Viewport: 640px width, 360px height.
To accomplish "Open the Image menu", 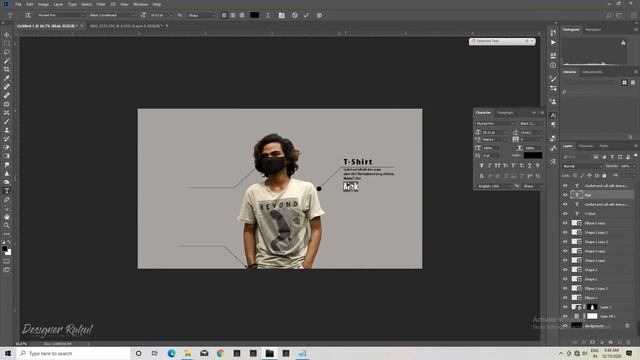I will pos(43,4).
